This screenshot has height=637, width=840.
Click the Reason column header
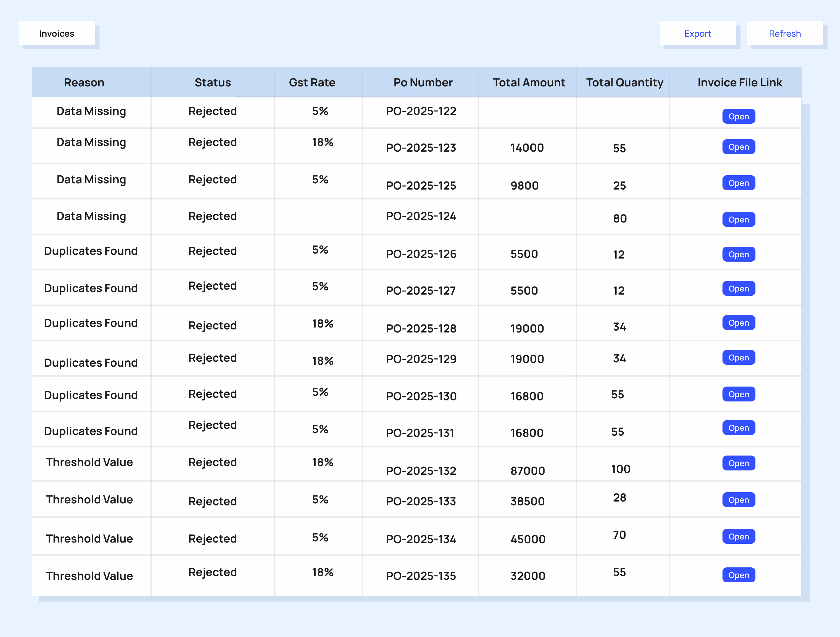tap(84, 82)
